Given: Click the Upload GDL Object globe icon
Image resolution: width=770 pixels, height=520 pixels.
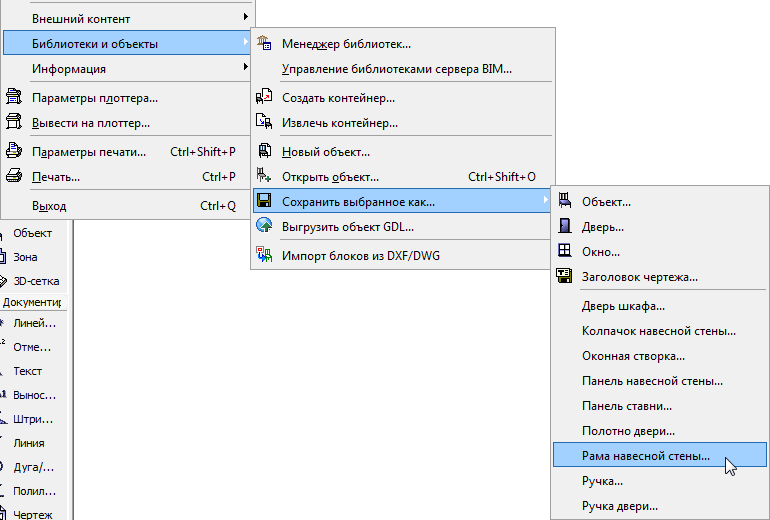Looking at the screenshot, I should click(x=264, y=226).
